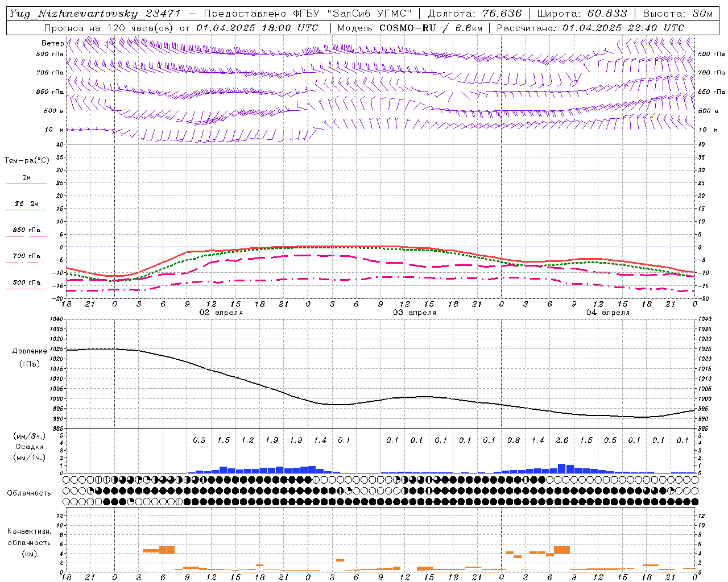Click the Облачность cloudiness row label
Screen dimensions: 728x582
pos(29,493)
